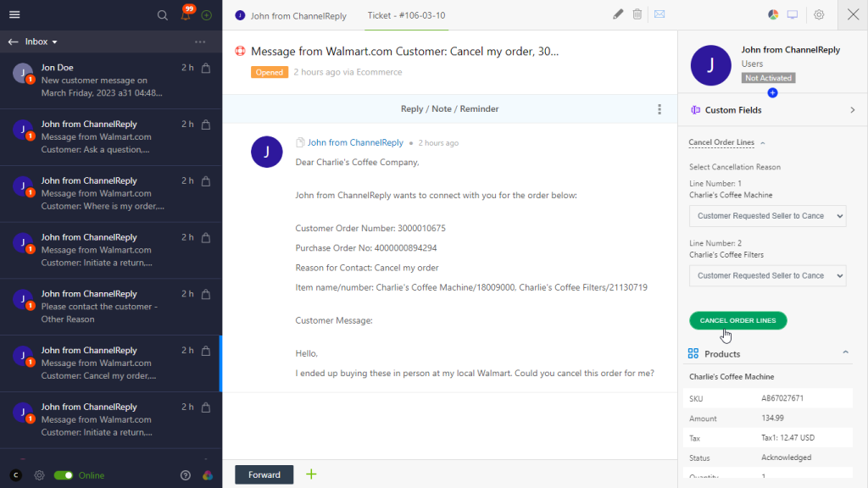The width and height of the screenshot is (868, 488).
Task: Click the account avatar 'C' in sidebar footer
Action: [16, 475]
